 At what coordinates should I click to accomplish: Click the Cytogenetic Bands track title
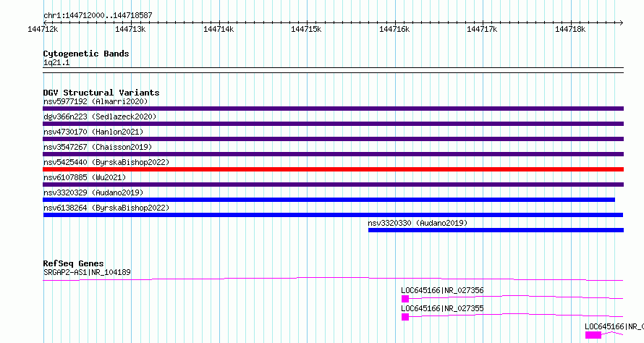(86, 54)
